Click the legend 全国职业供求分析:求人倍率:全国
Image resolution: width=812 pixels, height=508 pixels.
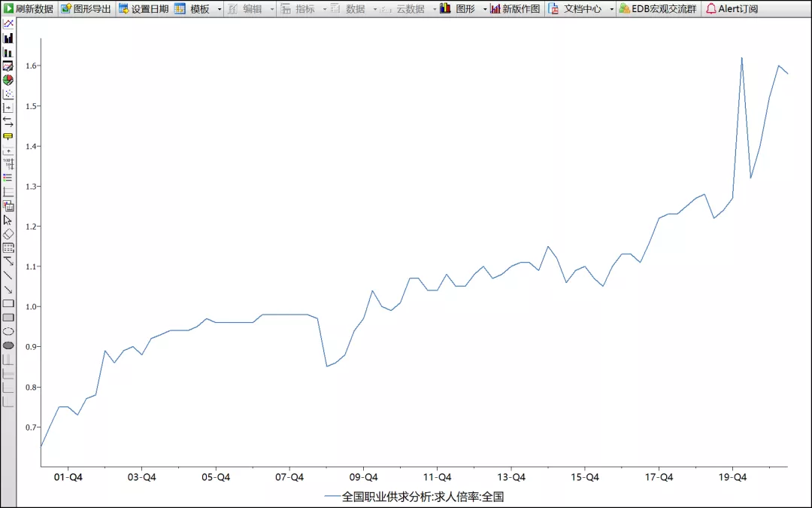[414, 497]
